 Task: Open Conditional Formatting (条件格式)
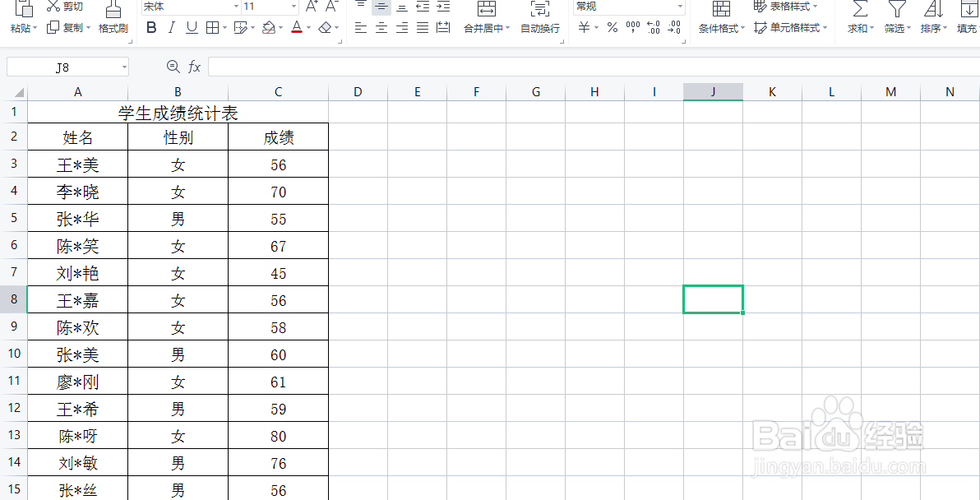click(721, 17)
